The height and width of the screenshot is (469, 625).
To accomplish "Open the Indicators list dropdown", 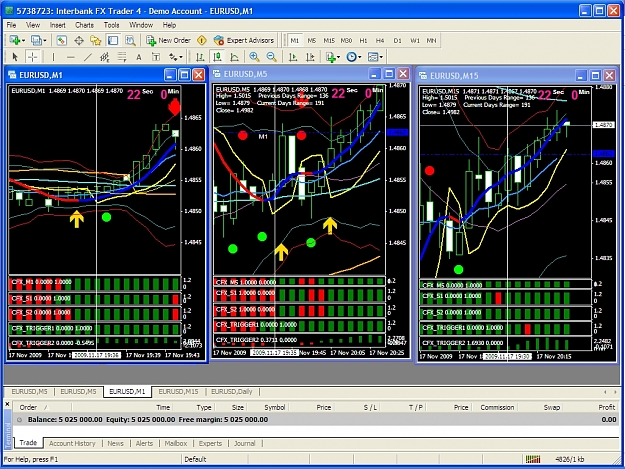I will [x=333, y=57].
